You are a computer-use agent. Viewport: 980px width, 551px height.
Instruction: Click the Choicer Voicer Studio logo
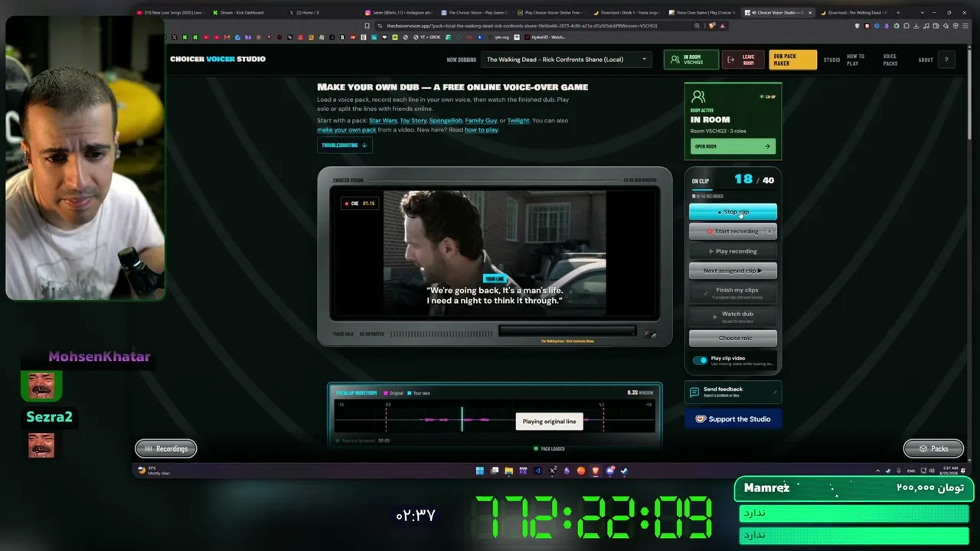pyautogui.click(x=217, y=59)
